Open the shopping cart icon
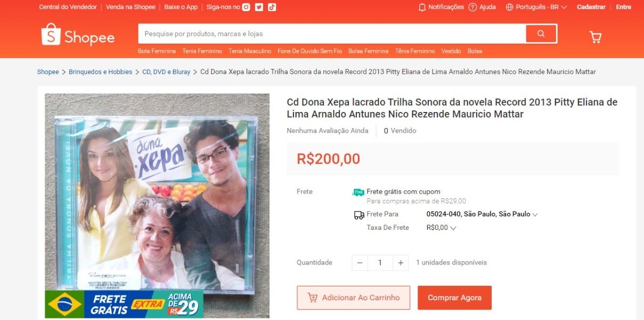644x320 pixels. click(x=595, y=37)
